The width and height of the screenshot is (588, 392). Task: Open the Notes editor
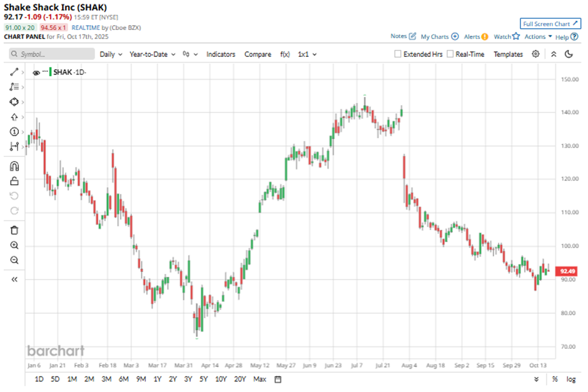403,36
